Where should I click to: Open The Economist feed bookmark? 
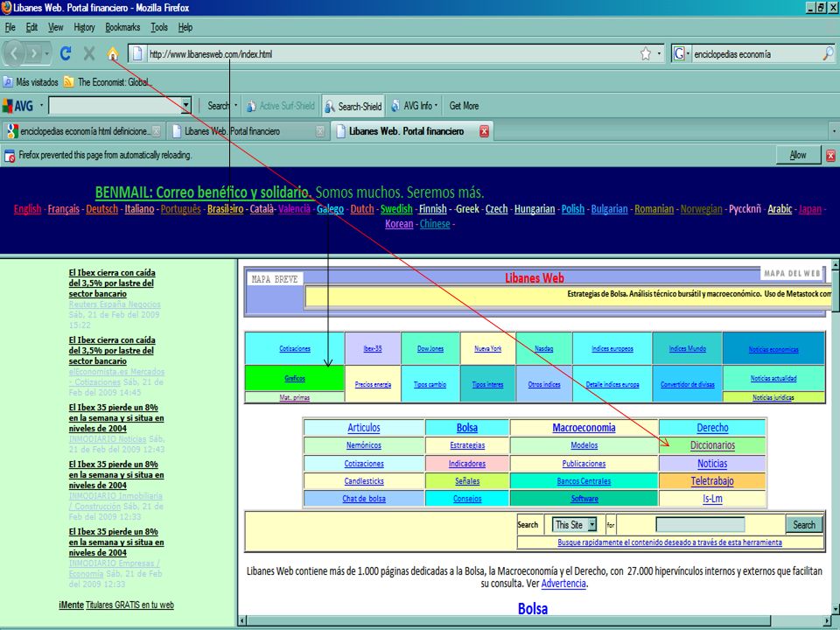pyautogui.click(x=108, y=82)
